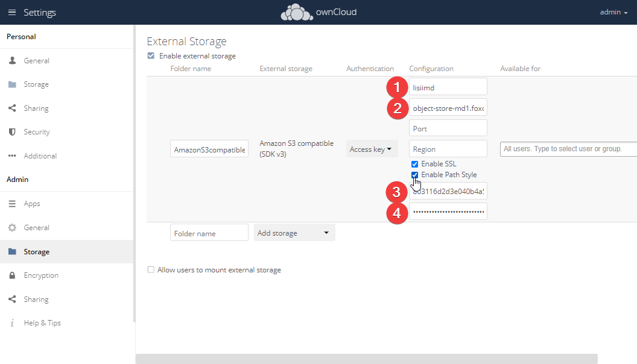Viewport: 637px width, 364px height.
Task: Open Personal Sharing settings
Action: click(x=36, y=108)
